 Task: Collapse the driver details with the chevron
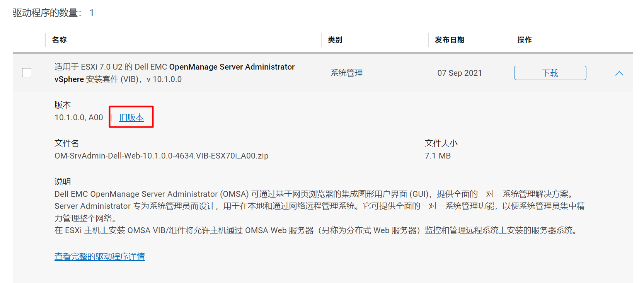(x=619, y=73)
